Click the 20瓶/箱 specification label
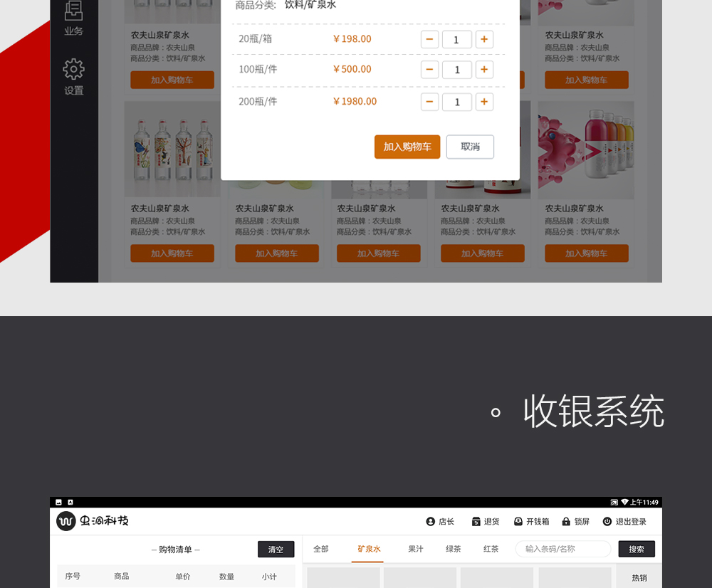Viewport: 712px width, 588px height. 255,39
